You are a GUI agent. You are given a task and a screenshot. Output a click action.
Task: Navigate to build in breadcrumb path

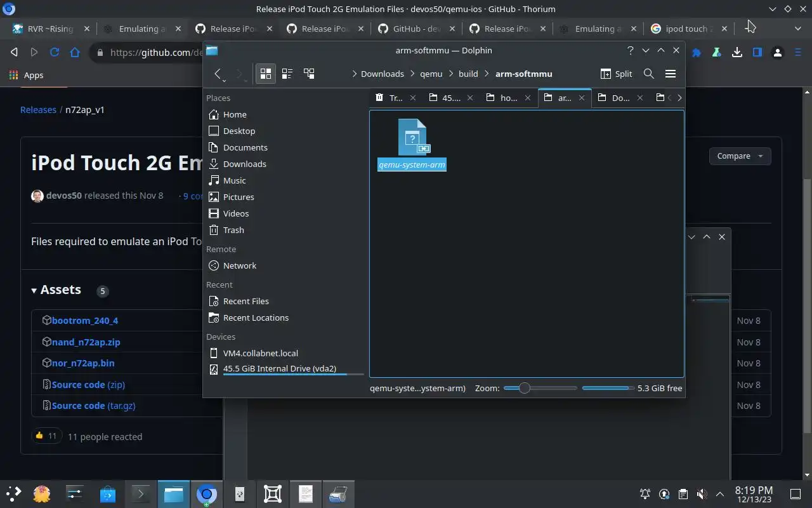point(468,74)
